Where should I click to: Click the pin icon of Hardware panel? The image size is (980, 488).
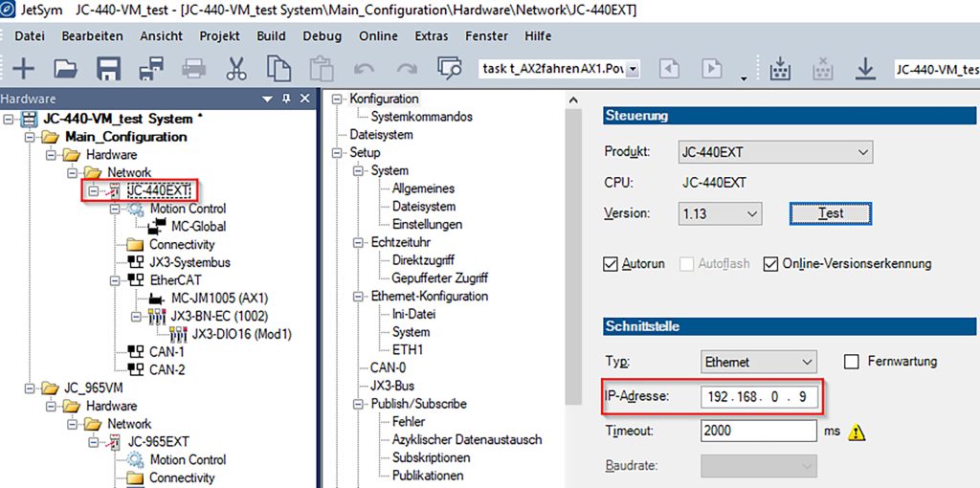click(x=287, y=99)
